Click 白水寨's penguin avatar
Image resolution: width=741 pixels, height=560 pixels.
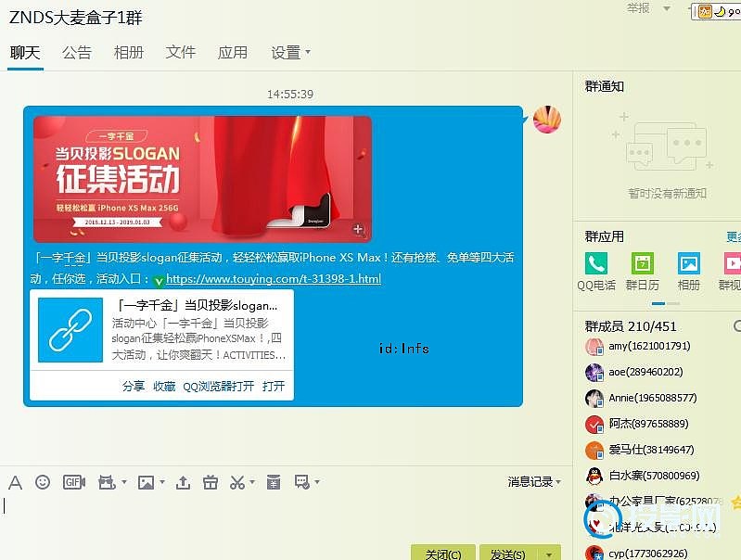[x=594, y=476]
